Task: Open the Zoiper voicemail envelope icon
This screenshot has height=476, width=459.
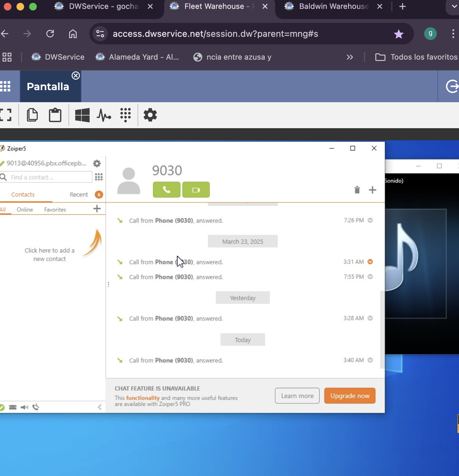Action: coord(13,407)
